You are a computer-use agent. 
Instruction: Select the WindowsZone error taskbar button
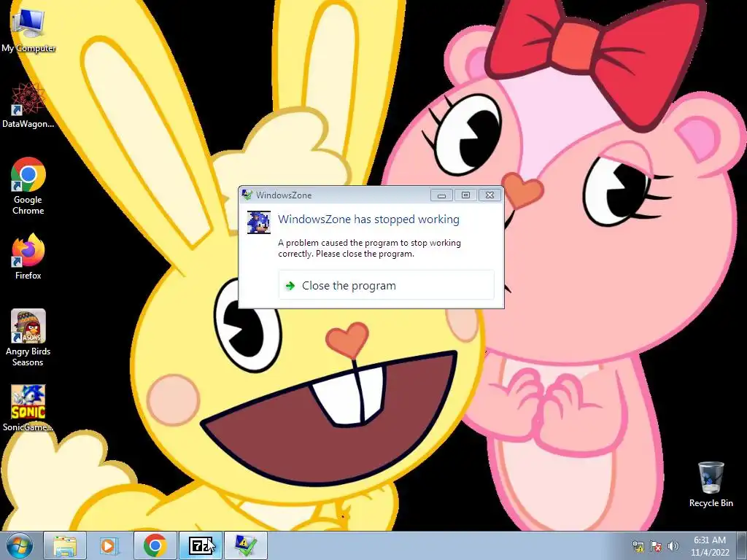[x=246, y=545]
